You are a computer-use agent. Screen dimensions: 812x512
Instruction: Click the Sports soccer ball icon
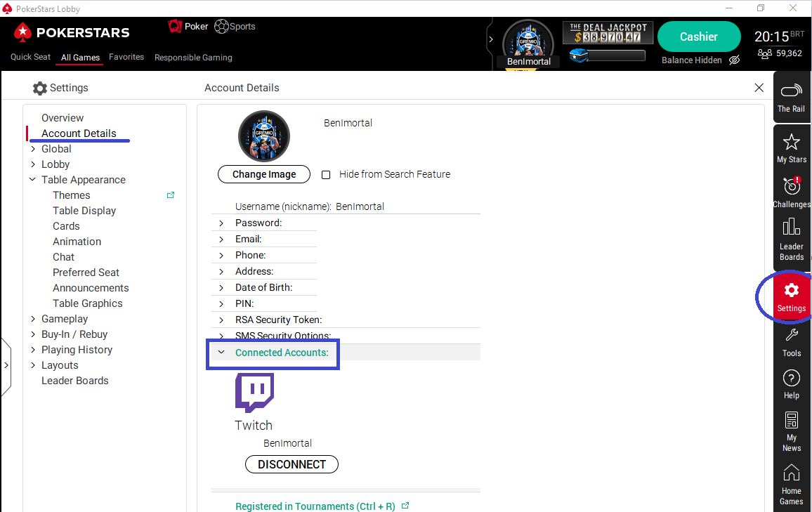[x=221, y=27]
